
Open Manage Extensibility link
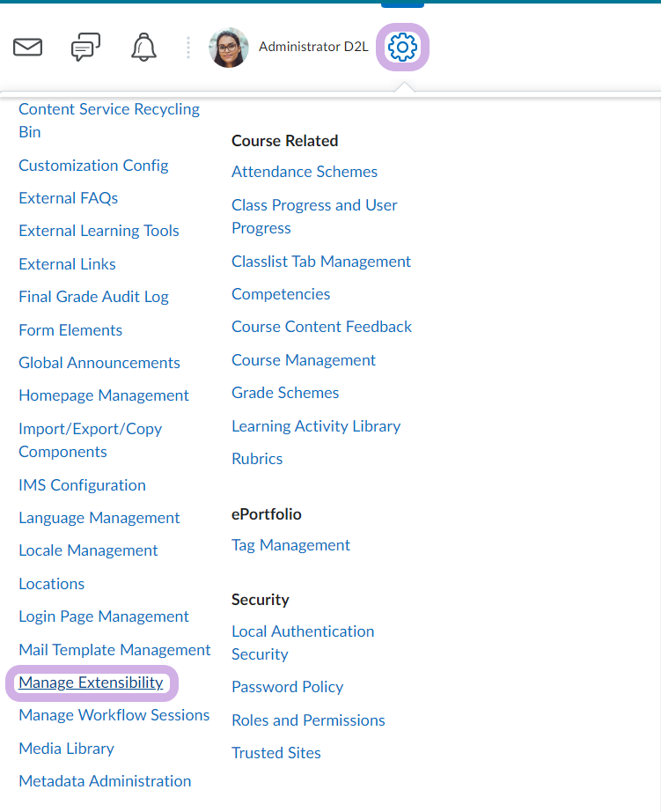click(92, 683)
